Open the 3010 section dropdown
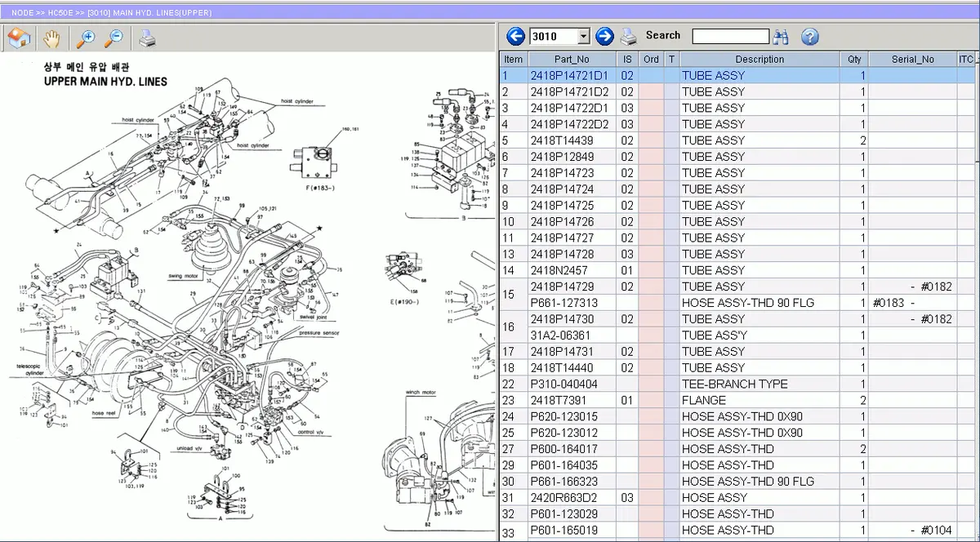The image size is (980, 542). 582,37
